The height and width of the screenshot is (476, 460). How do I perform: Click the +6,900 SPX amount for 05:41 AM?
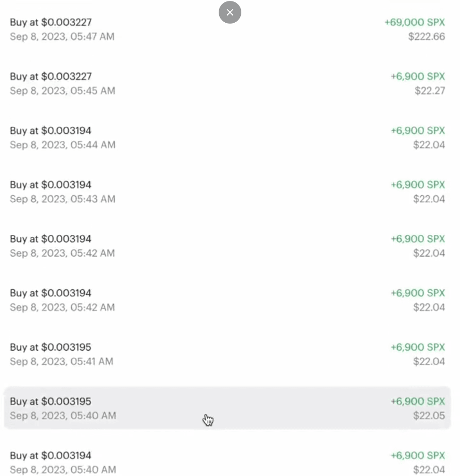point(417,347)
